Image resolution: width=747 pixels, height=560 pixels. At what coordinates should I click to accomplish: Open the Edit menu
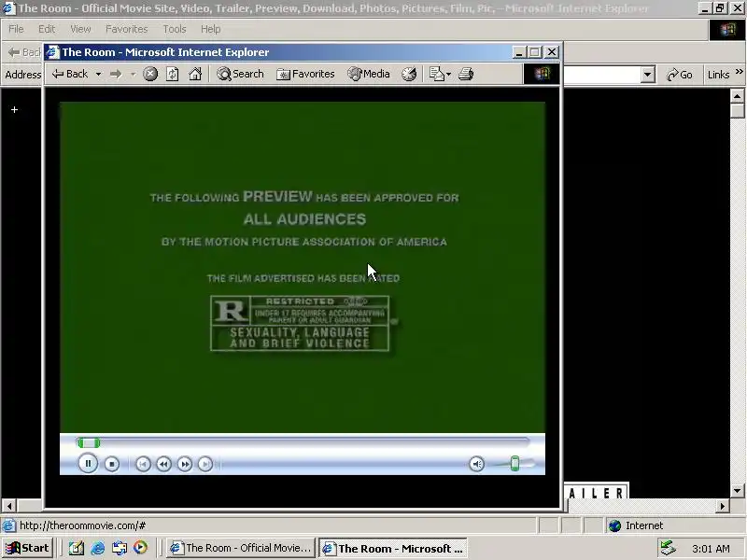47,29
